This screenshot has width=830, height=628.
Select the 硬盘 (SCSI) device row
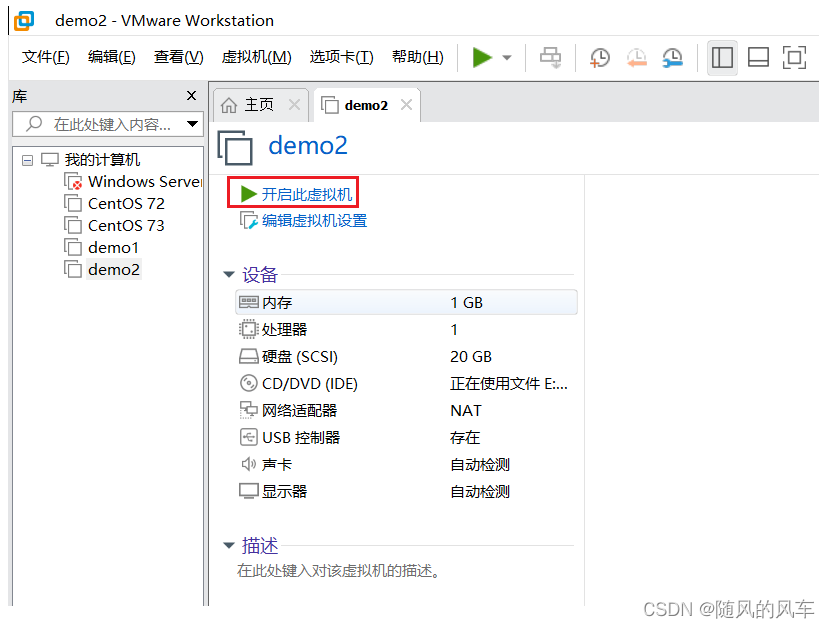(406, 356)
